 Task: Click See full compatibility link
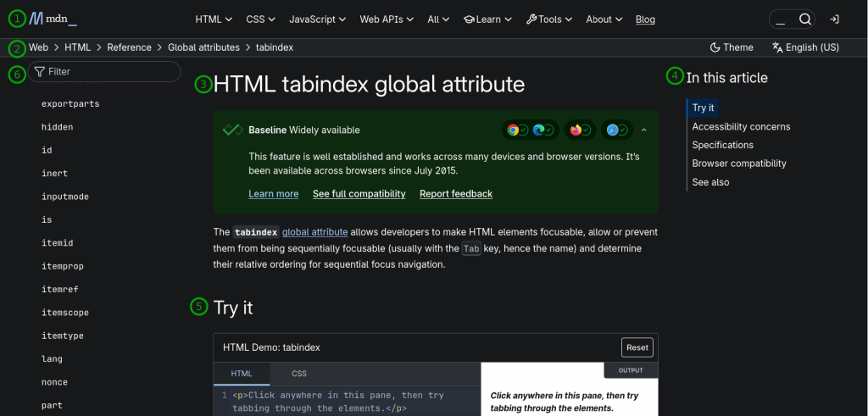point(359,194)
